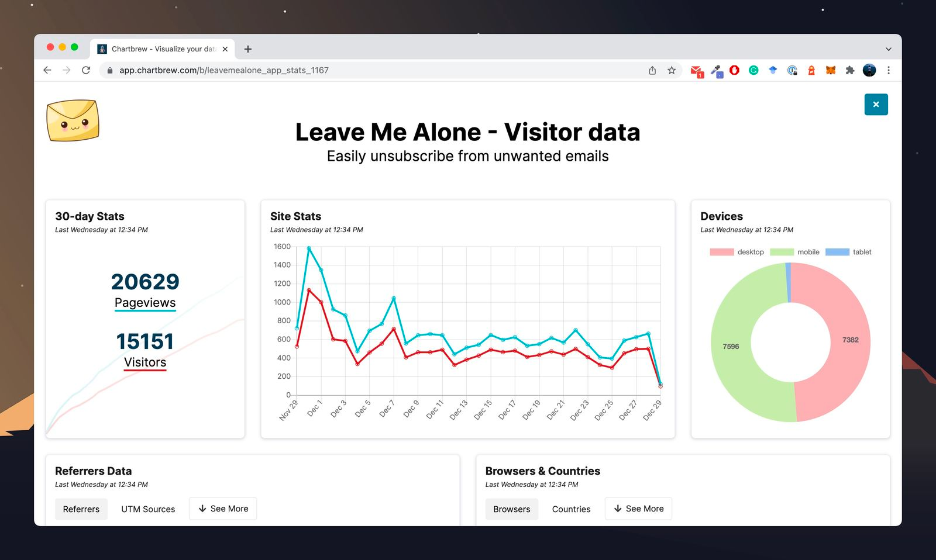The width and height of the screenshot is (936, 560).
Task: Click the kawaii envelope mascot logo
Action: pyautogui.click(x=73, y=121)
